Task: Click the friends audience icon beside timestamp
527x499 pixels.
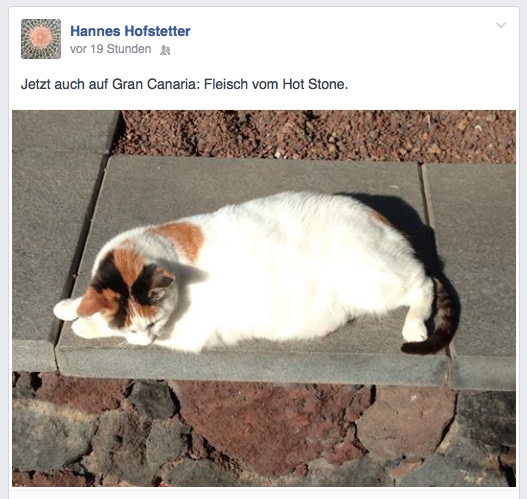Action: 165,50
